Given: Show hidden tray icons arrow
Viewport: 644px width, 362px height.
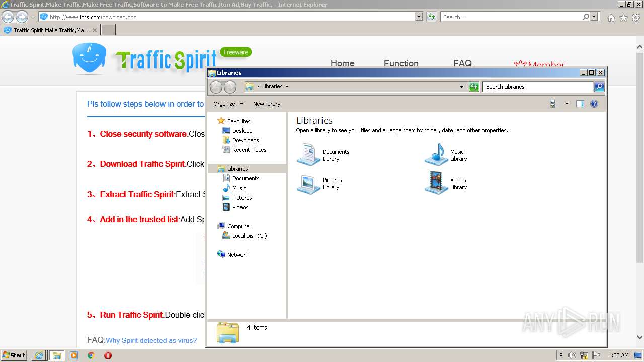Looking at the screenshot, I should 561,355.
